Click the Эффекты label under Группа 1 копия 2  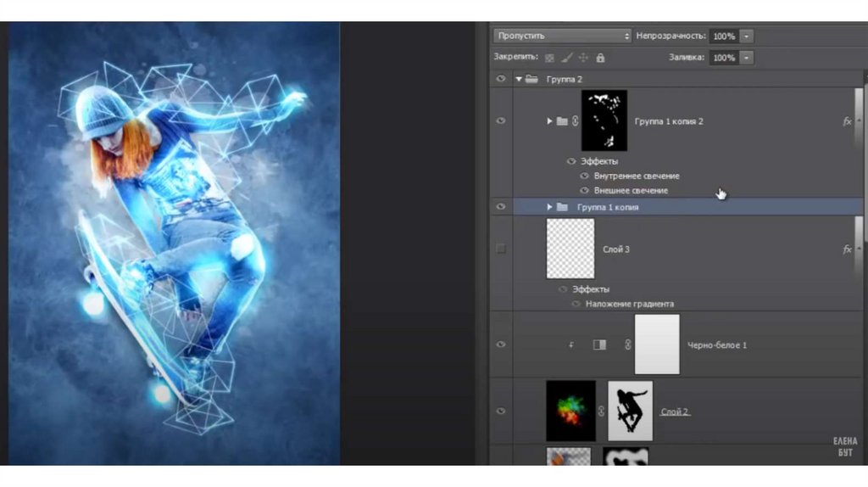point(599,161)
